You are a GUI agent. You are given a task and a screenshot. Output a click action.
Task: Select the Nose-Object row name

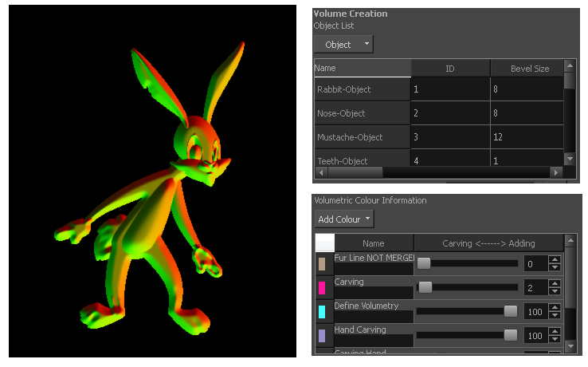click(363, 113)
